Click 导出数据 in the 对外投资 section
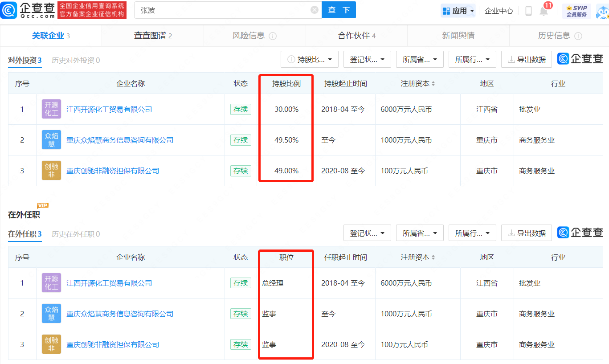 [x=527, y=59]
